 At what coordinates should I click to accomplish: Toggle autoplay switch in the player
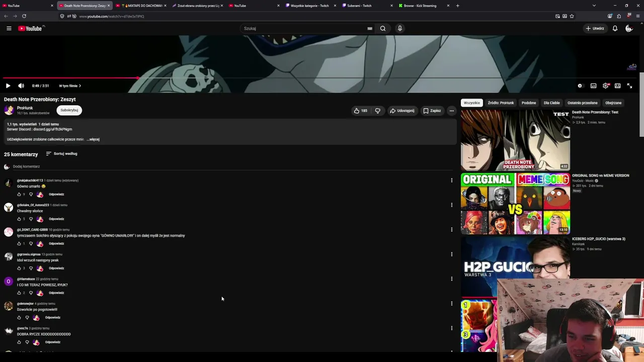[580, 86]
